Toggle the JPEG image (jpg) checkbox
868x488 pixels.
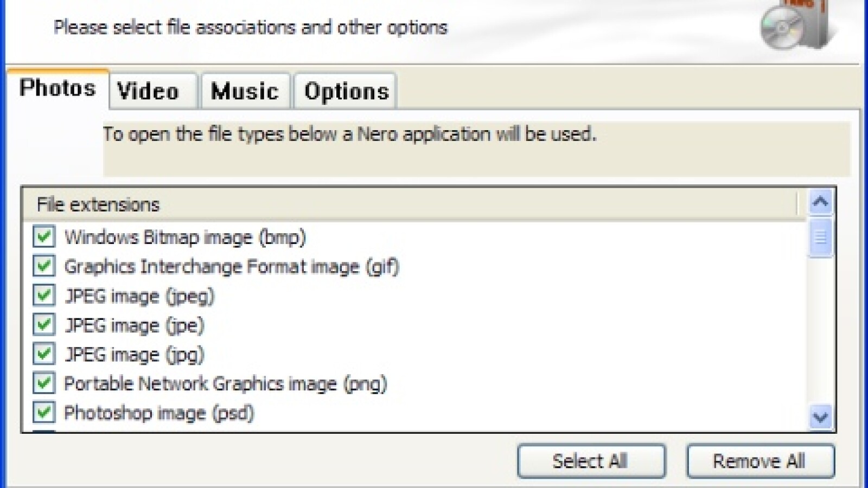43,354
